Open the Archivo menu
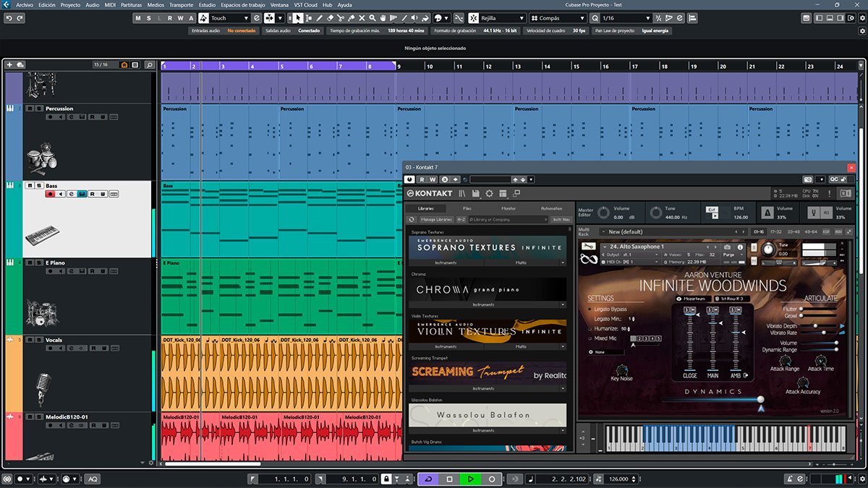 (x=25, y=4)
